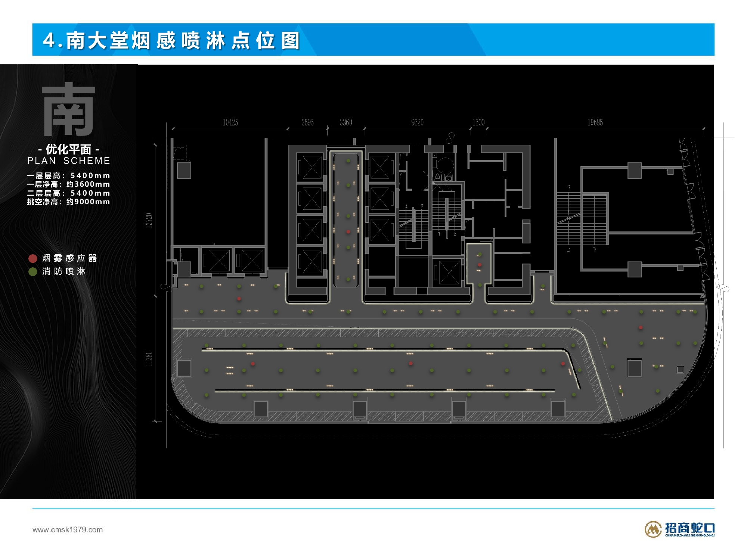Click the 19685 dimension label
Screen dimensions: 747x560
(x=595, y=122)
